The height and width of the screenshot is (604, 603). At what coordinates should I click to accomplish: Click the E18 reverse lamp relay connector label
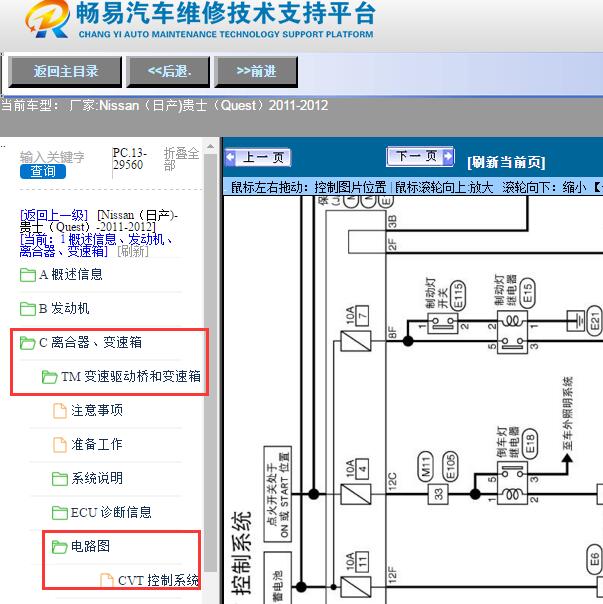pos(530,443)
